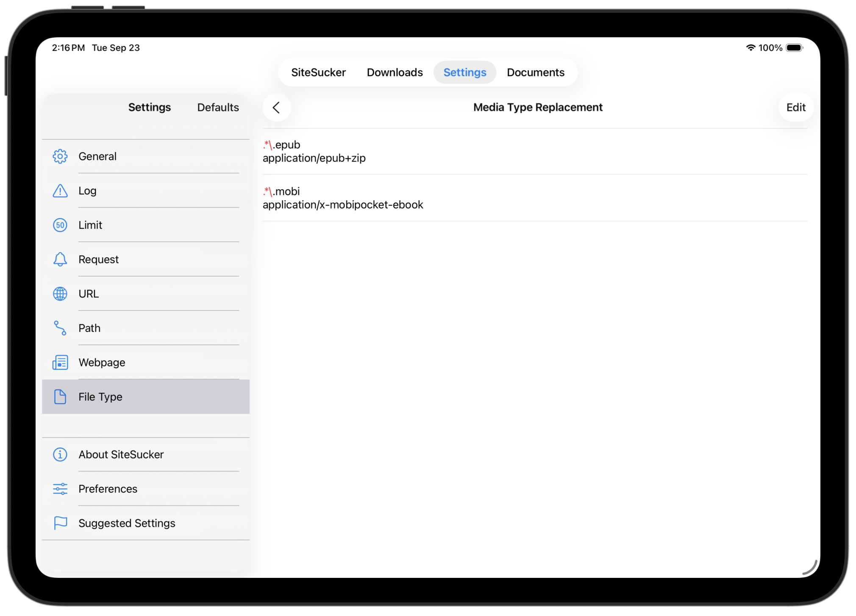
Task: Open General settings via the gear icon
Action: 60,156
